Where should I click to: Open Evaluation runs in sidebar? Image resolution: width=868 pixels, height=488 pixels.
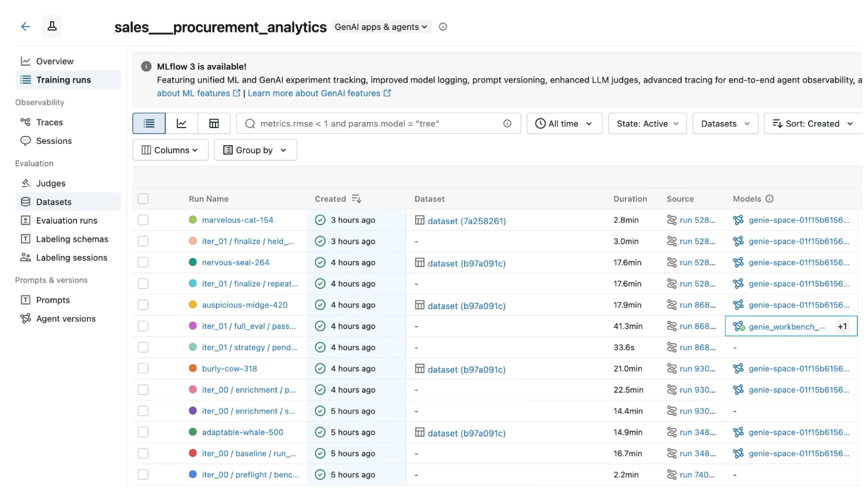click(x=68, y=221)
